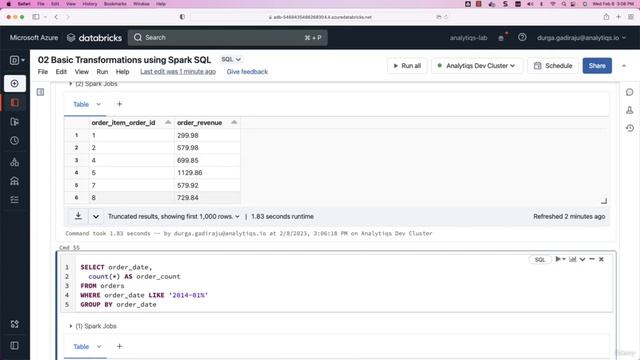Open the Compute sidebar icon

[x=15, y=181]
